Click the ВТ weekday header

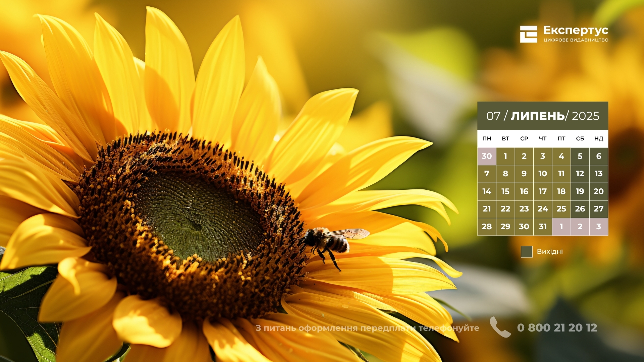pos(505,139)
